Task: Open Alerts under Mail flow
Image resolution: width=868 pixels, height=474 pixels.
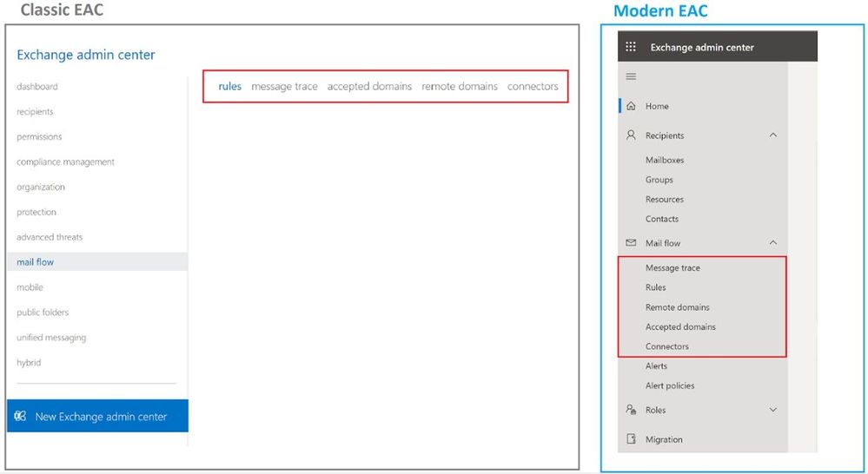Action: coord(656,365)
